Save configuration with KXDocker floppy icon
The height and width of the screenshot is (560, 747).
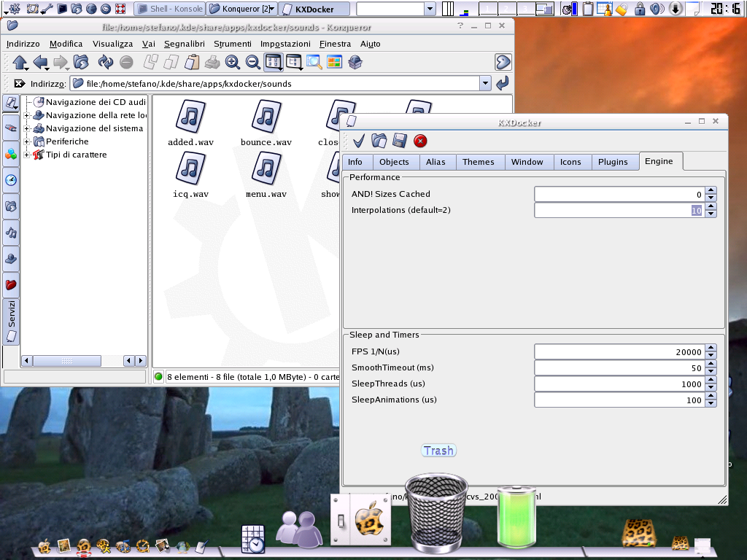pos(400,141)
